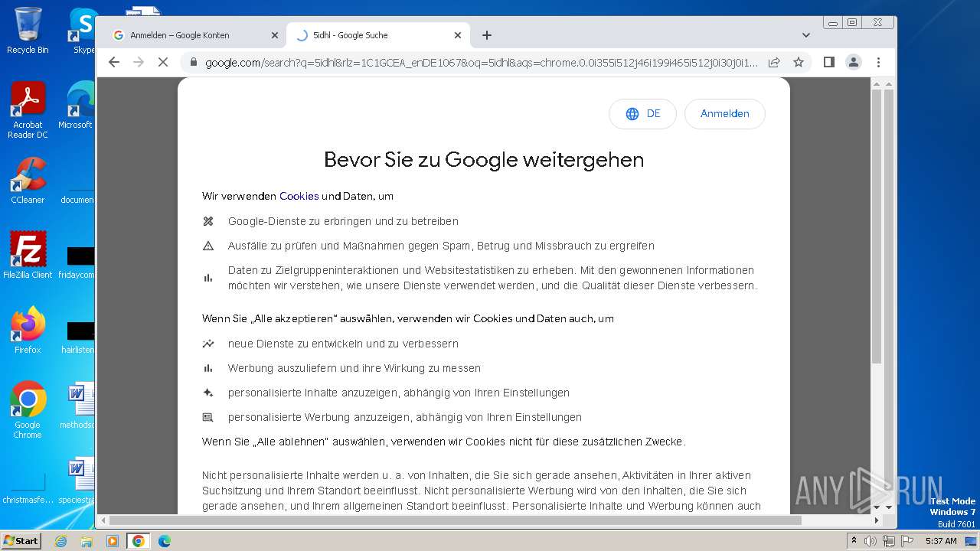Go back using Chrome's back arrow
The height and width of the screenshot is (551, 980).
click(x=114, y=62)
